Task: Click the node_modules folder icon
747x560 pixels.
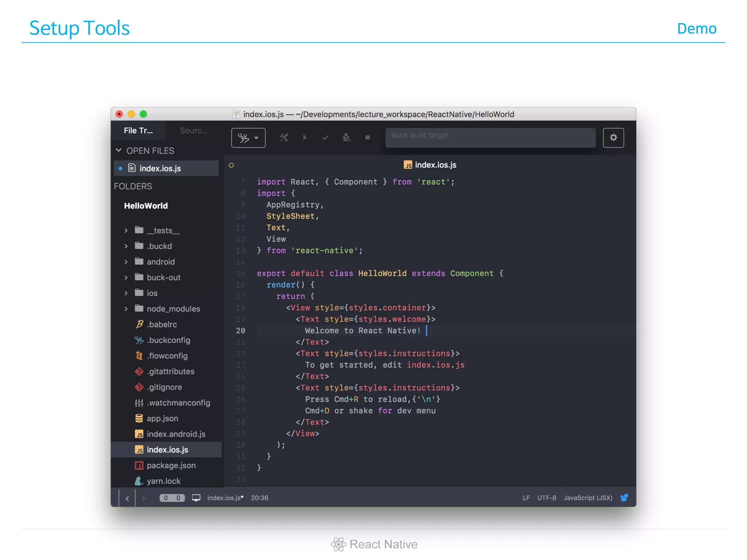Action: point(139,308)
